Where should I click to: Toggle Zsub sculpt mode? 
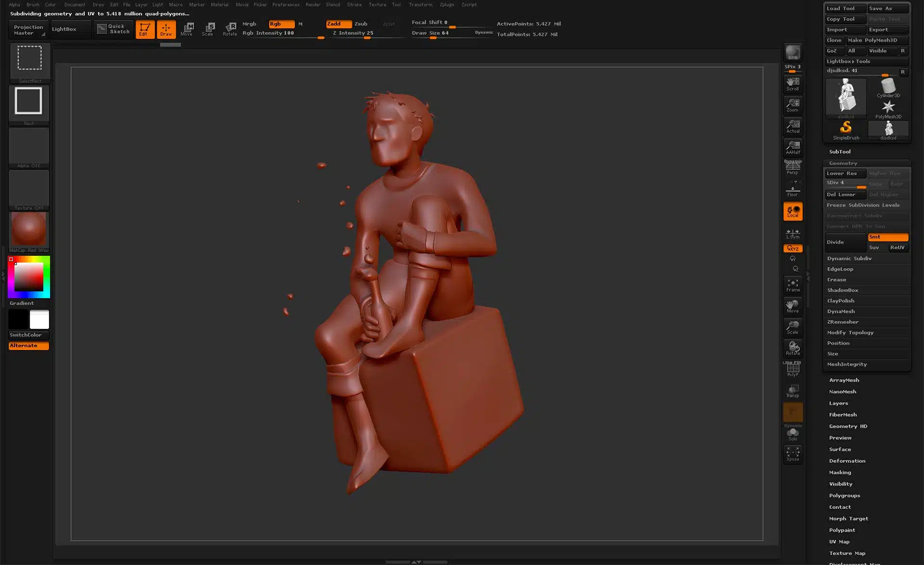pyautogui.click(x=361, y=24)
